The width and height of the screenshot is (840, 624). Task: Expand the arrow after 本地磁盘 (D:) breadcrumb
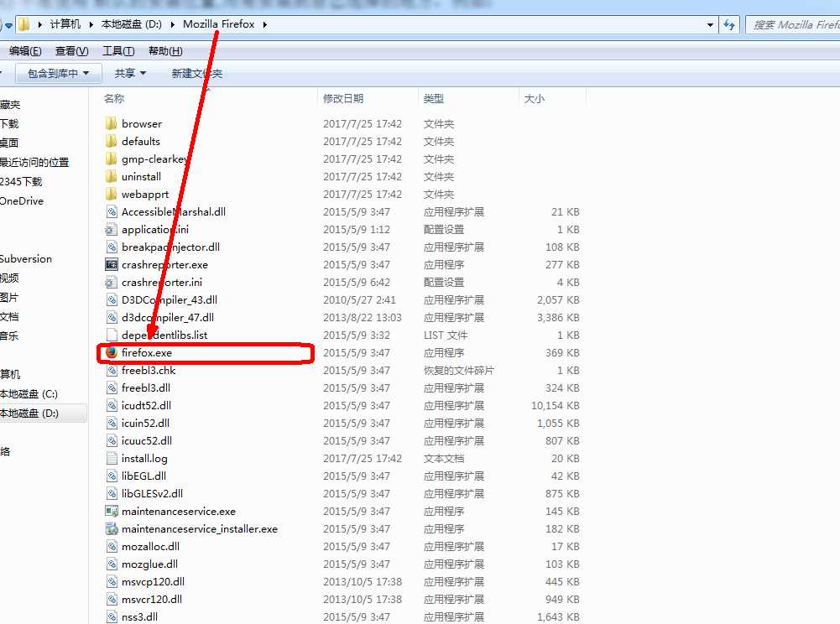click(x=173, y=24)
